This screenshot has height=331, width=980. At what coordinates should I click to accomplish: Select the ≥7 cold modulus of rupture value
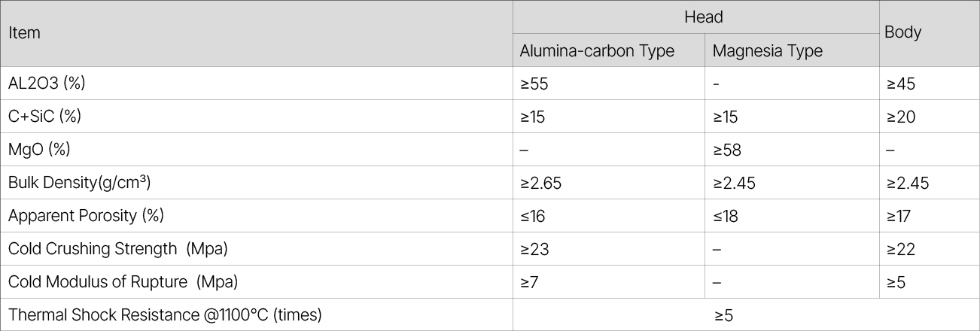point(530,282)
